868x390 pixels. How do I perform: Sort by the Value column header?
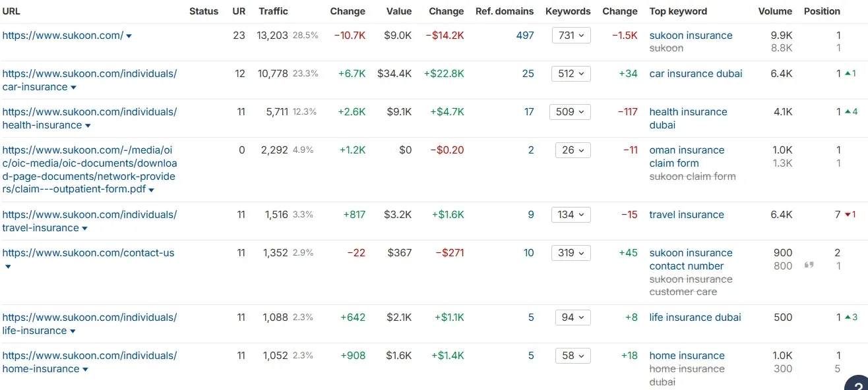398,11
